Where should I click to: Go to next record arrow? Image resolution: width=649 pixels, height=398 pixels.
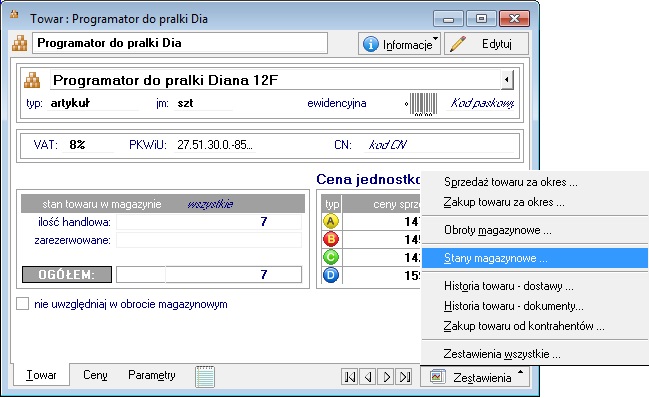(387, 377)
